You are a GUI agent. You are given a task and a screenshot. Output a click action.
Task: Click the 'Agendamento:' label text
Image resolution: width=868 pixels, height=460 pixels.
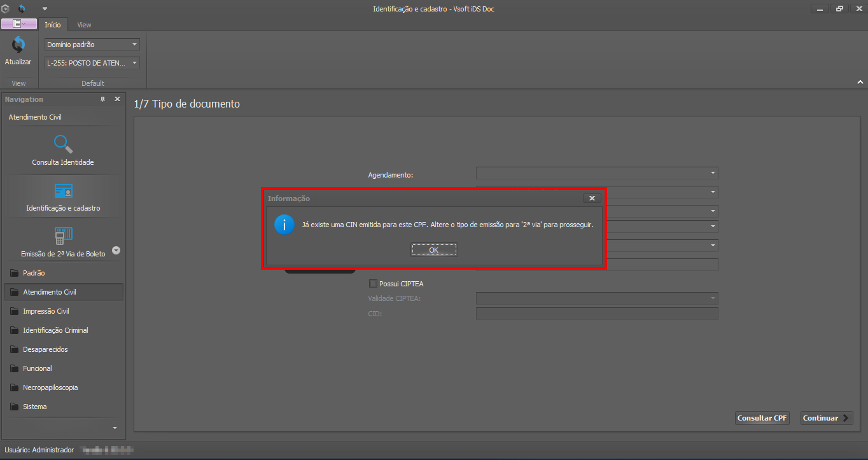click(x=391, y=175)
